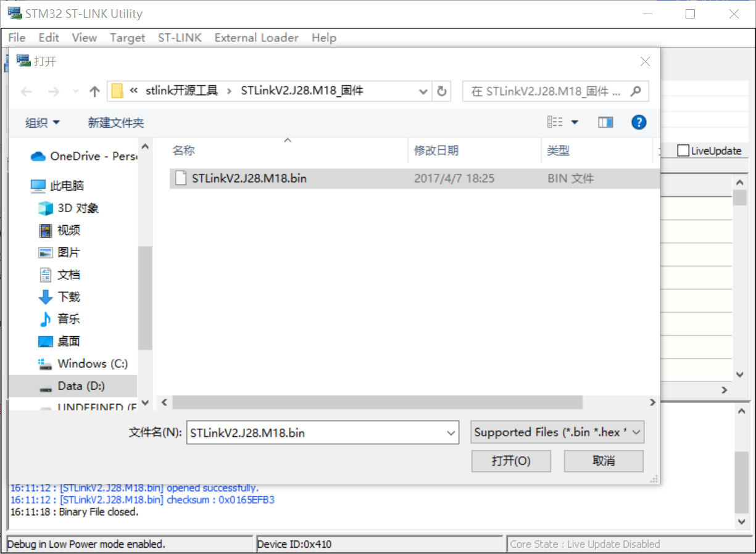Open the ST-LINK menu
Viewport: 756px width, 554px height.
[x=180, y=38]
